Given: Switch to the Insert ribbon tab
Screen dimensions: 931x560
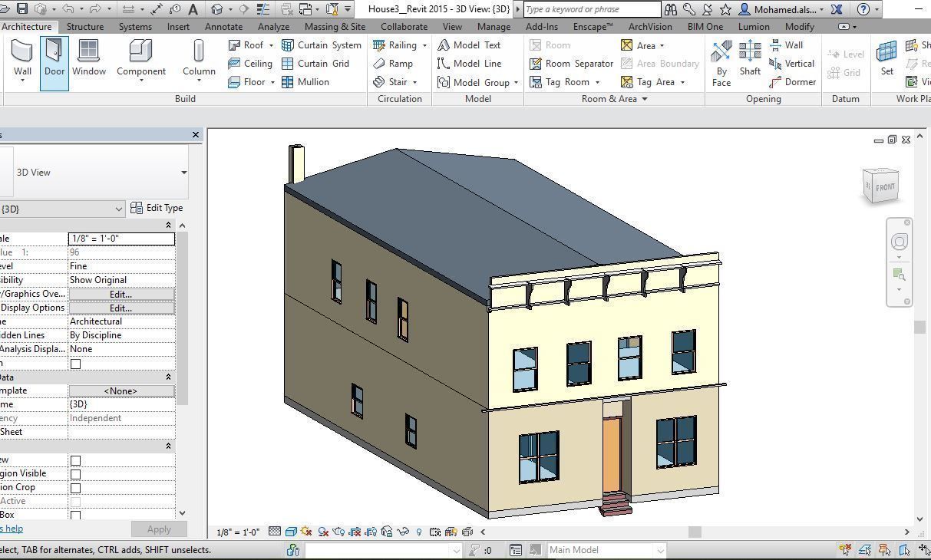Looking at the screenshot, I should 178,26.
